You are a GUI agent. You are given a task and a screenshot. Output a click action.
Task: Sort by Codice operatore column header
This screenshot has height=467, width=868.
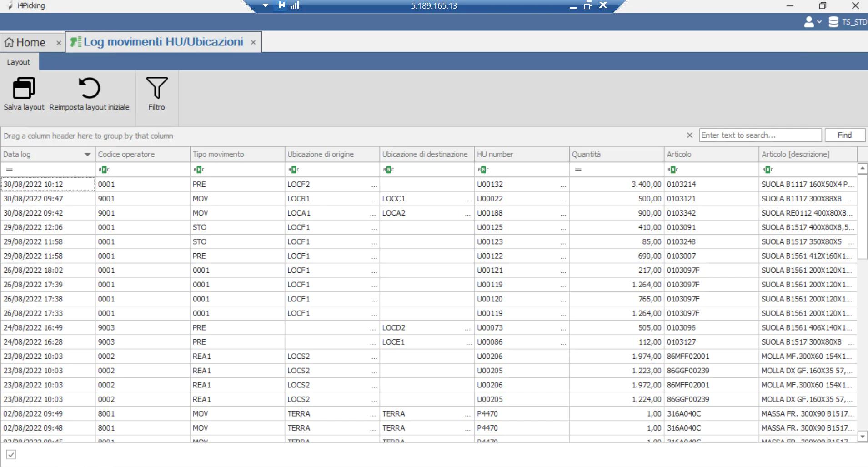142,154
